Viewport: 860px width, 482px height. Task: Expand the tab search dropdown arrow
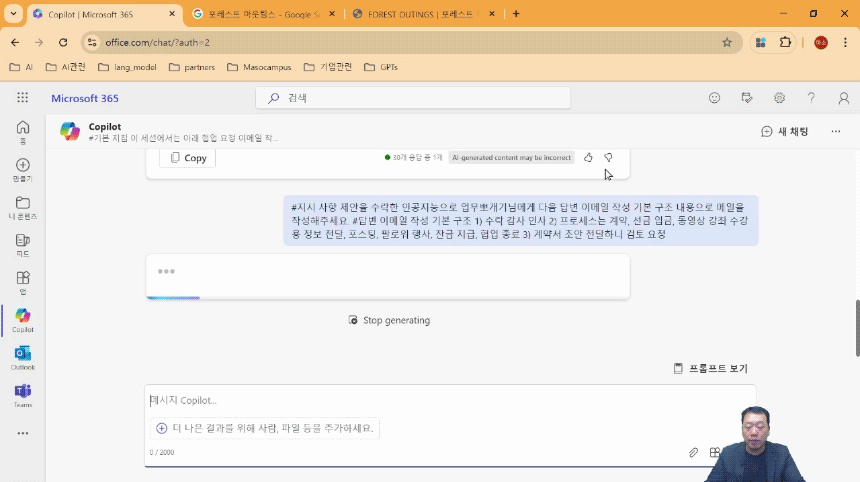[14, 14]
